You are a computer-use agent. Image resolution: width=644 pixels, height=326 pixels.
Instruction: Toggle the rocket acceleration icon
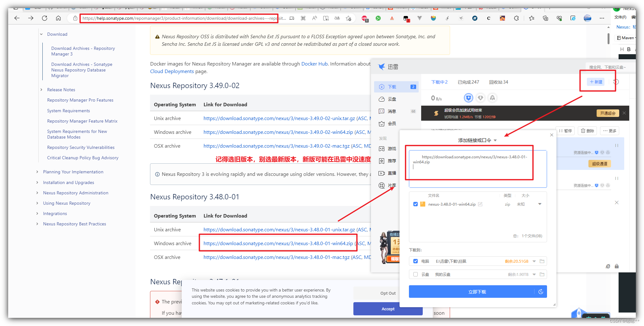coord(492,98)
